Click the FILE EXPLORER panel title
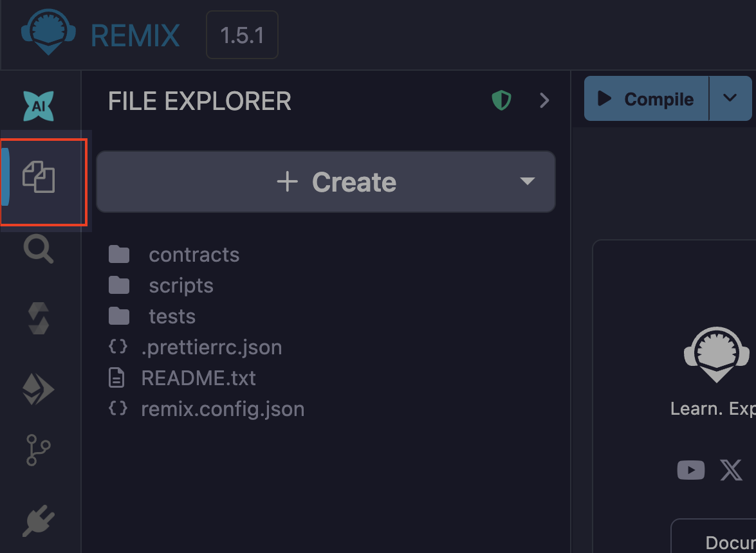This screenshot has width=756, height=553. coord(199,101)
